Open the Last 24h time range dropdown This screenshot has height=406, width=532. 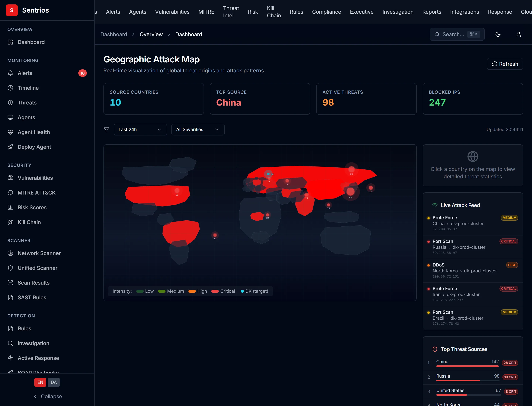(x=140, y=130)
